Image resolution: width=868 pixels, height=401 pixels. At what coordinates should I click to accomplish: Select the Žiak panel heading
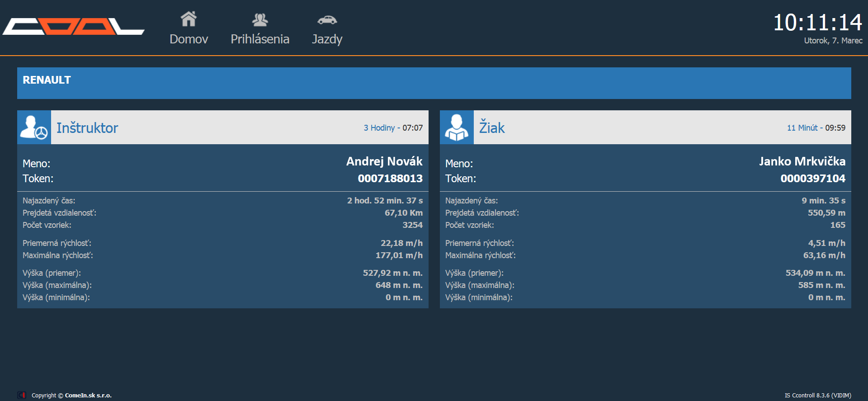coord(492,128)
